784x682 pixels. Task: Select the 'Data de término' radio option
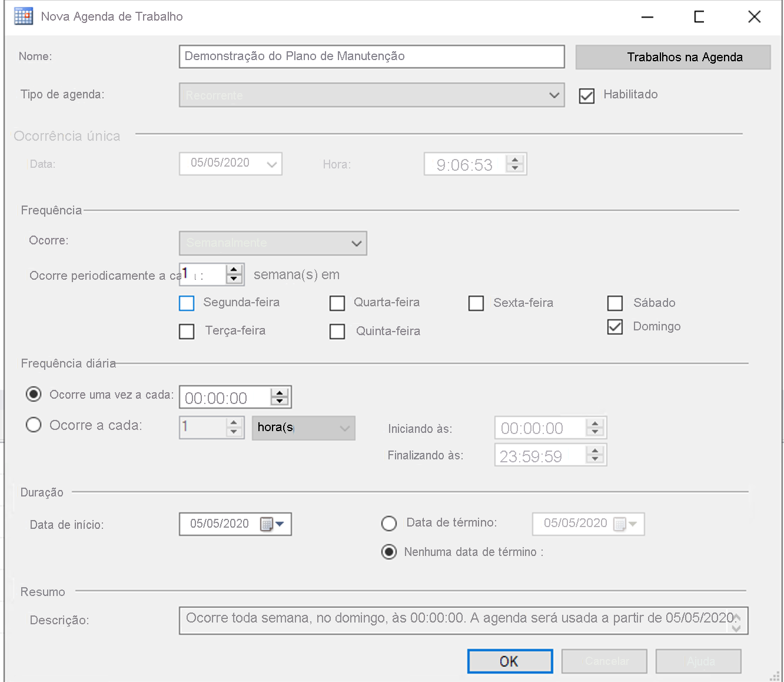click(389, 523)
